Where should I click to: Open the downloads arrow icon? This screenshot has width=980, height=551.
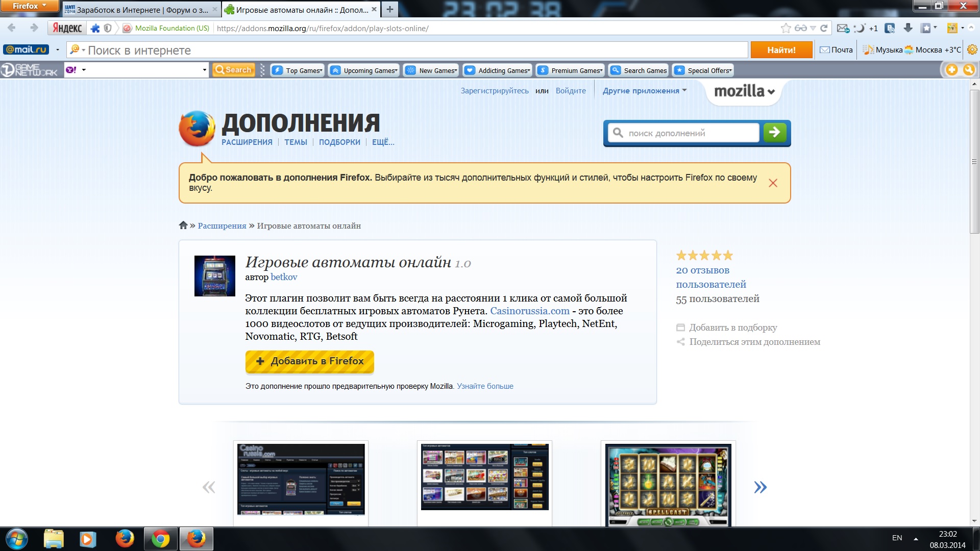tap(908, 28)
